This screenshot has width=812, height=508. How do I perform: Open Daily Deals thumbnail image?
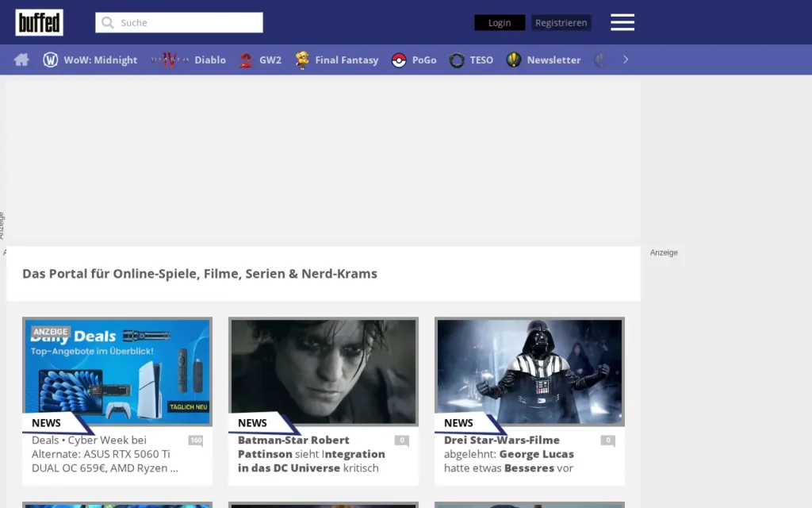[117, 371]
